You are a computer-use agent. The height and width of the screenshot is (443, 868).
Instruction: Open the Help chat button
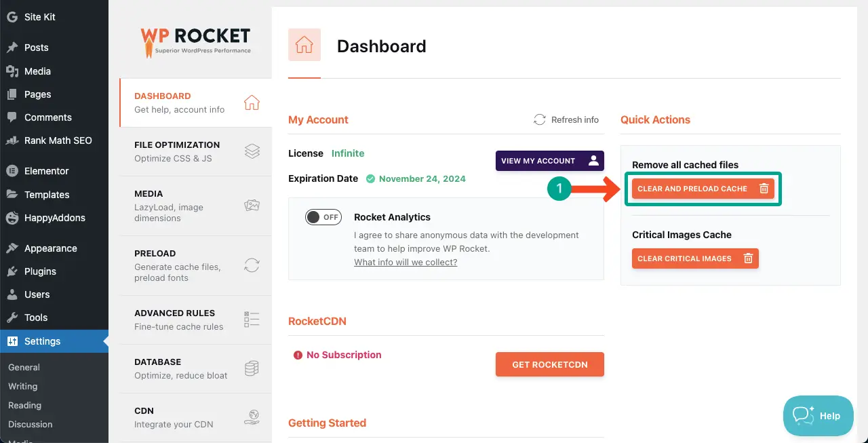click(x=818, y=416)
